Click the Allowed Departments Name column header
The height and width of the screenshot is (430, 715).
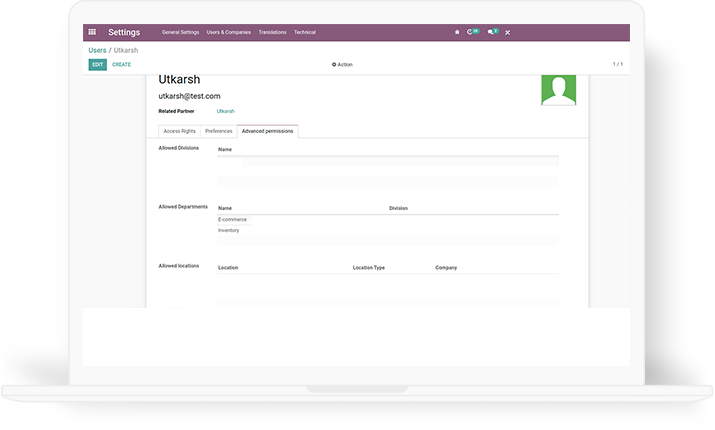(x=225, y=208)
